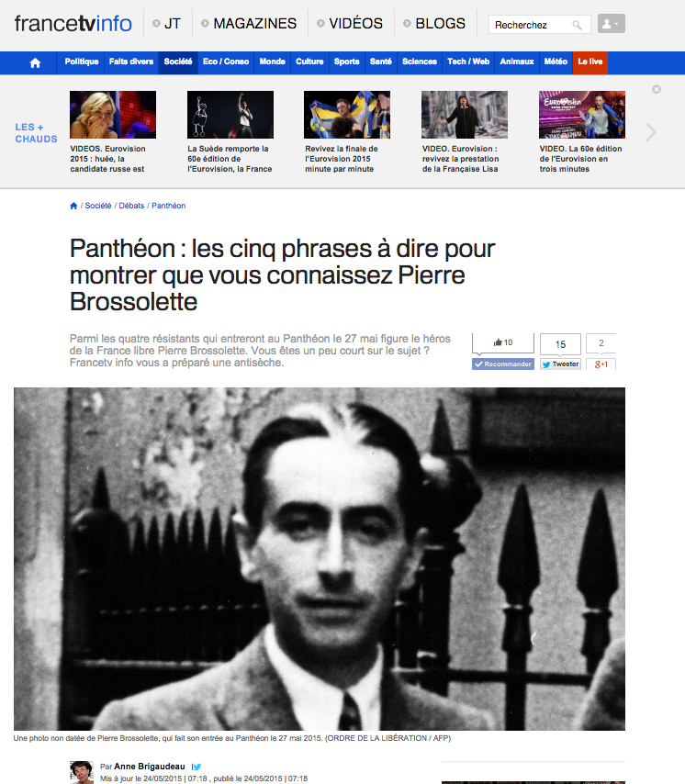The height and width of the screenshot is (784, 685).
Task: Click the breadcrumb home icon
Action: pos(73,206)
